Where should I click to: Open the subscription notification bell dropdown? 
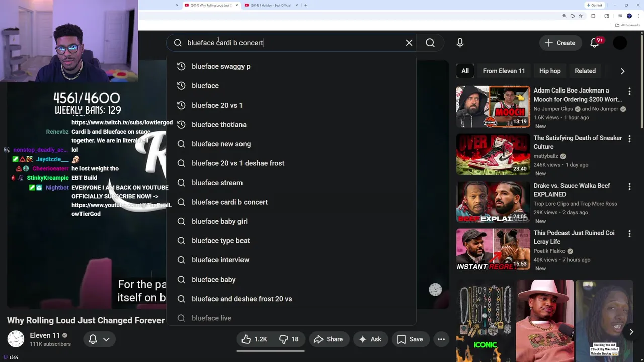99,339
